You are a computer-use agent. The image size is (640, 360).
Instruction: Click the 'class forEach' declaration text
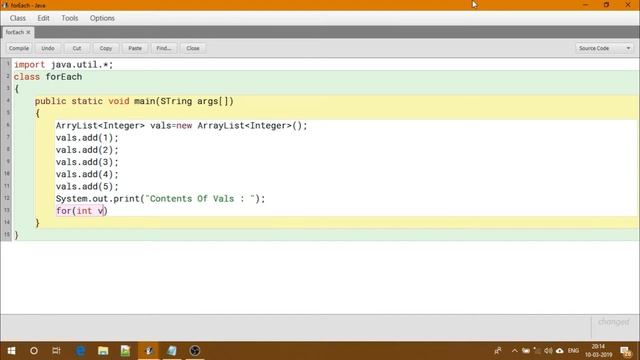tap(48, 77)
